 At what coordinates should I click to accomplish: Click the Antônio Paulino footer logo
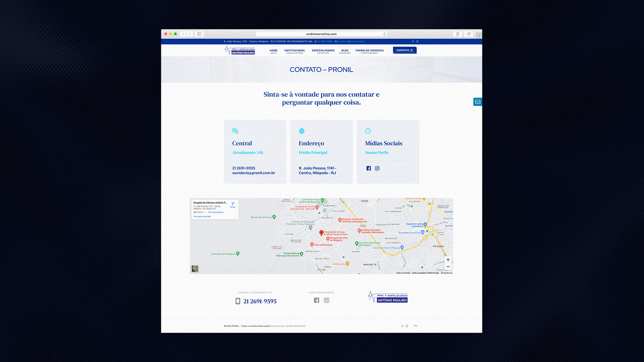[x=388, y=297]
